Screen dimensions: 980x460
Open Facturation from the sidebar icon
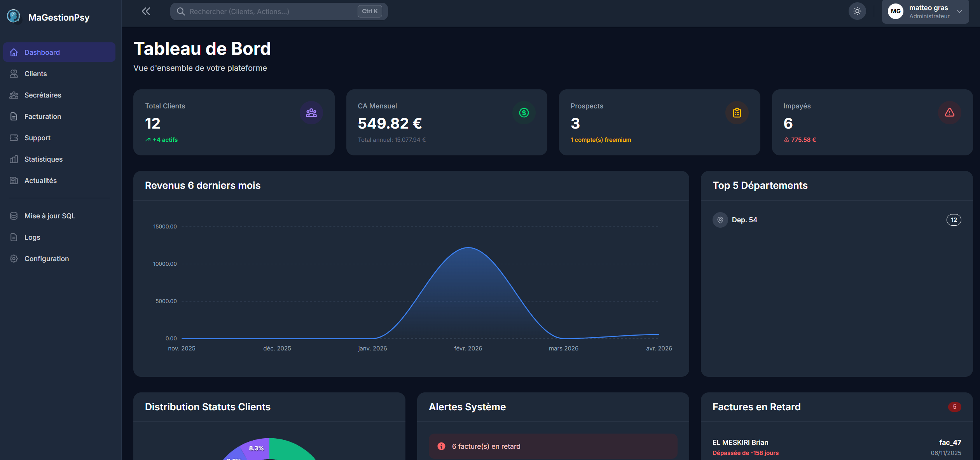14,116
